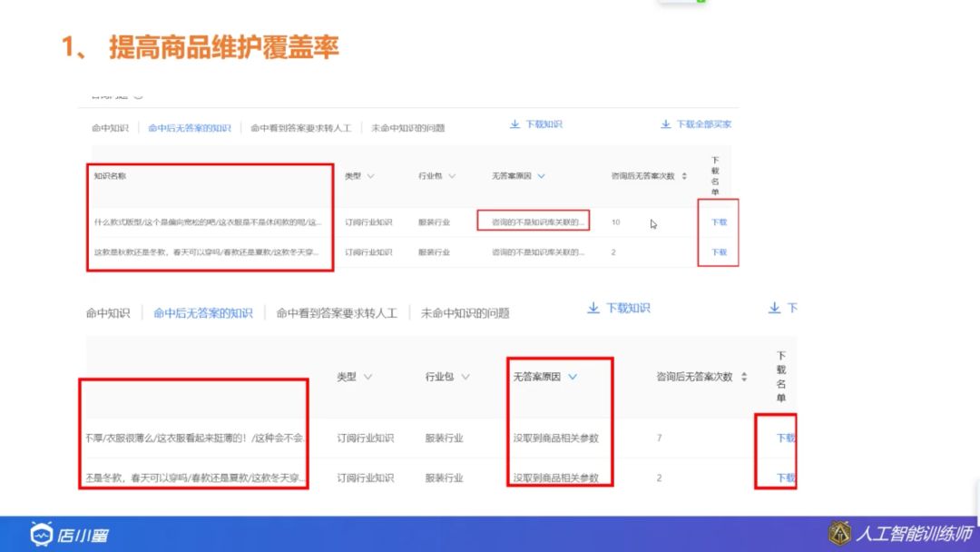Click the download arrow beside 下载全部买家
Screen dimensions: 980x552
click(x=665, y=124)
